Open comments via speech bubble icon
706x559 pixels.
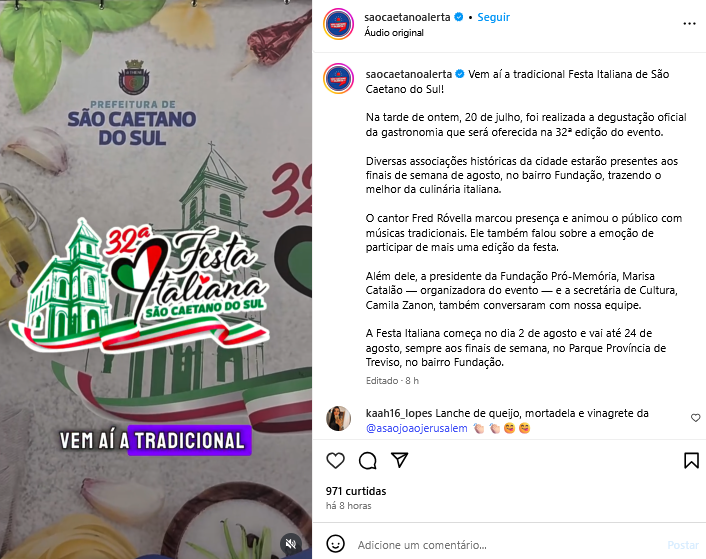pos(368,460)
